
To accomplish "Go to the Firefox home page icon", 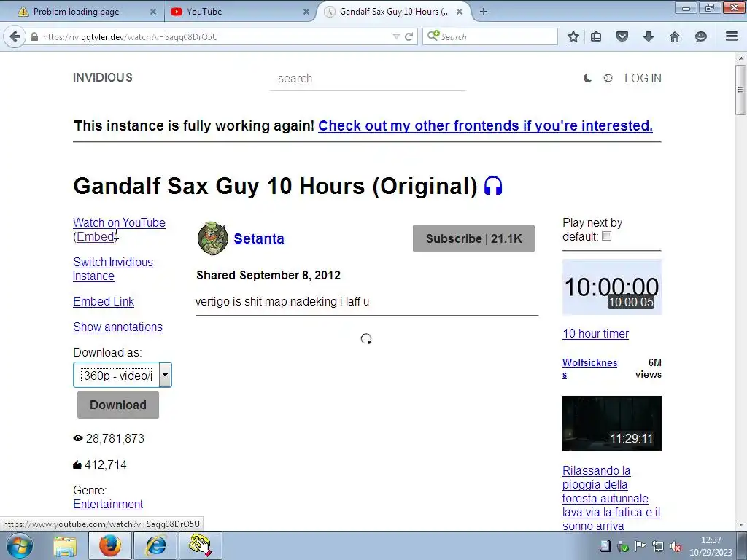I will point(675,36).
